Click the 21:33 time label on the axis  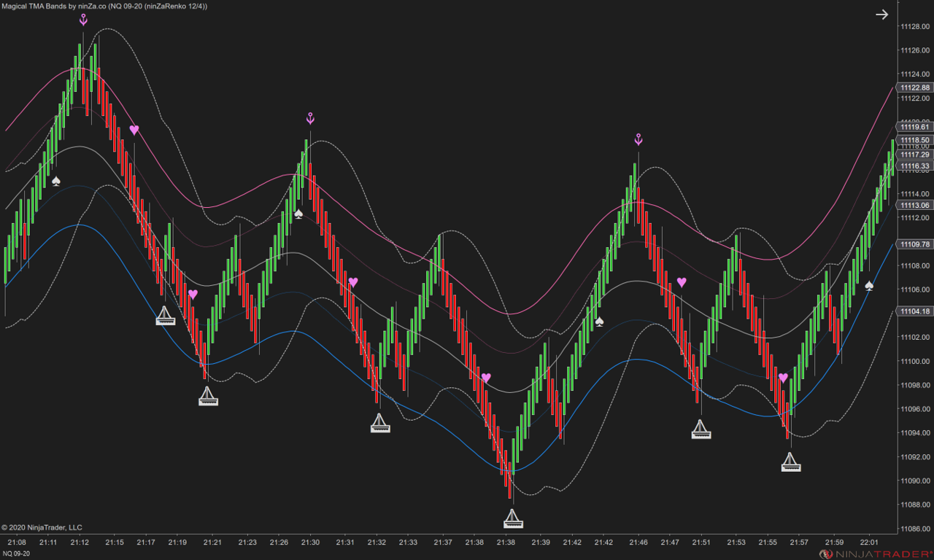[408, 542]
